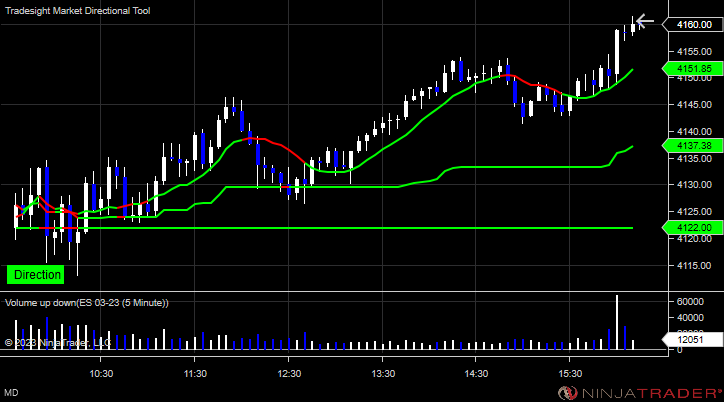Click the NinjaTrader logo
Viewport: 724px width, 402px height.
pos(640,393)
